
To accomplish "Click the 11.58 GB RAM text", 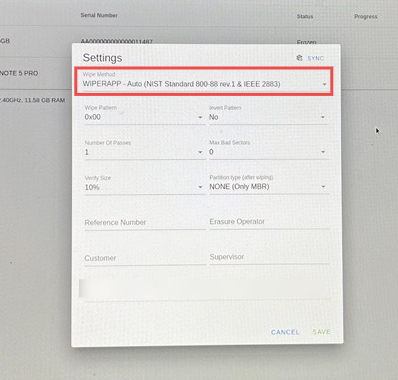I will (x=45, y=100).
